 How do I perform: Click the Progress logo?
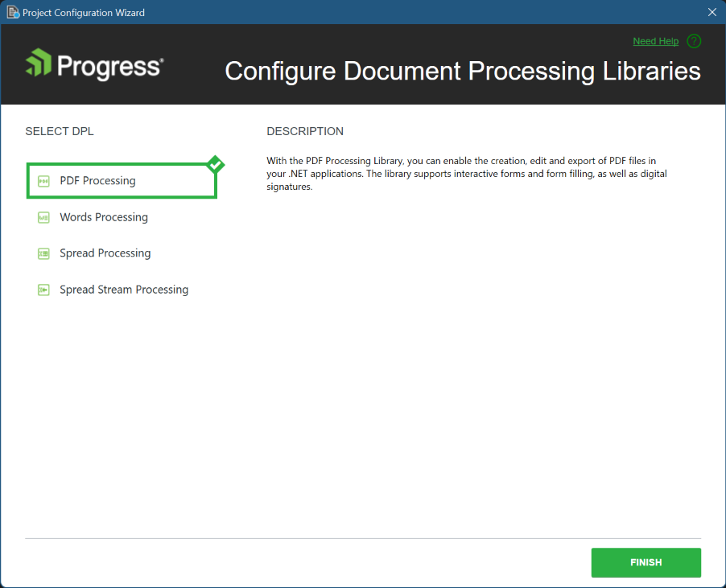[x=93, y=65]
